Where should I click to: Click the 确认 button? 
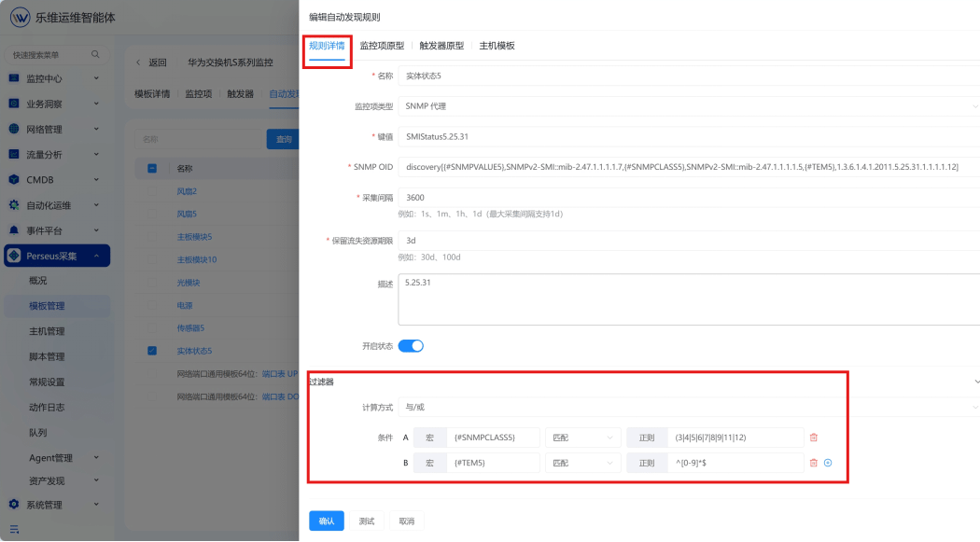tap(327, 521)
